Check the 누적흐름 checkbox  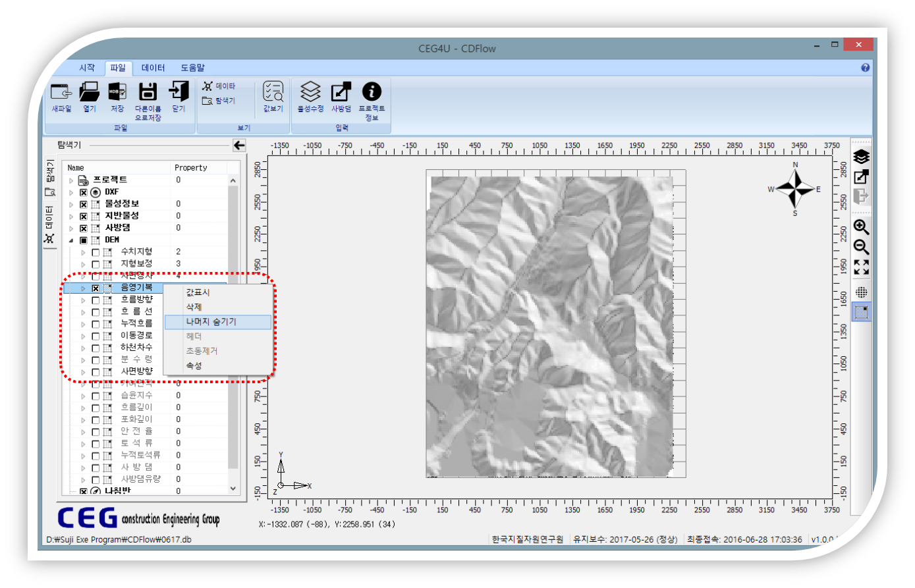(96, 324)
